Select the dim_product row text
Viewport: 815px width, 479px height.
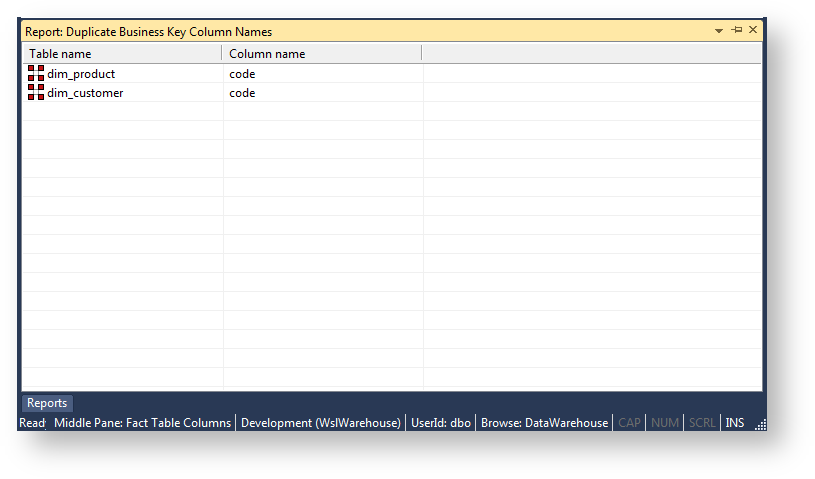[x=81, y=74]
